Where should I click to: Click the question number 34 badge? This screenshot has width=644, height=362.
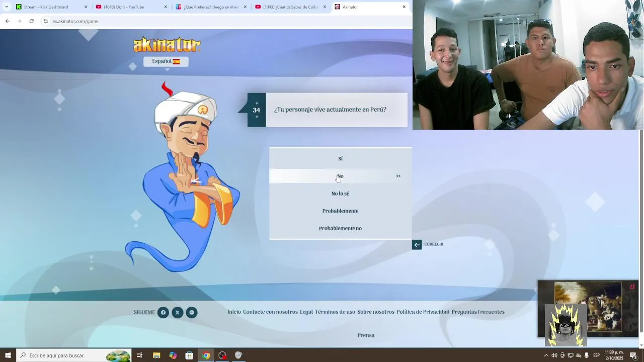pos(257,110)
